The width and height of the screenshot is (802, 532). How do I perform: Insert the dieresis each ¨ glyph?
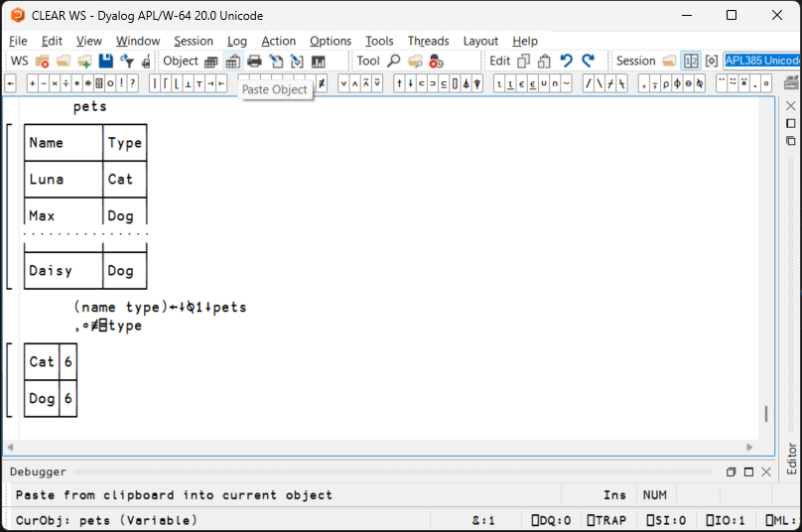click(x=722, y=83)
